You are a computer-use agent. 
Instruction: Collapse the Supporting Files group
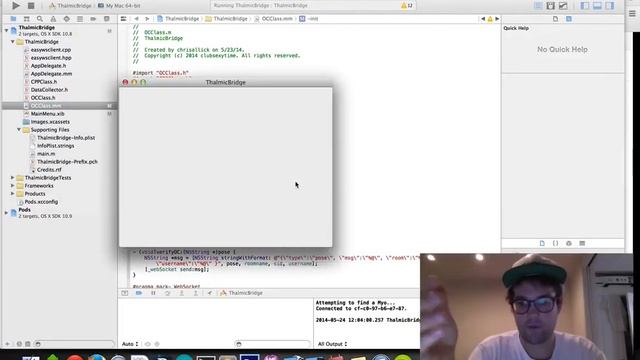[19, 130]
